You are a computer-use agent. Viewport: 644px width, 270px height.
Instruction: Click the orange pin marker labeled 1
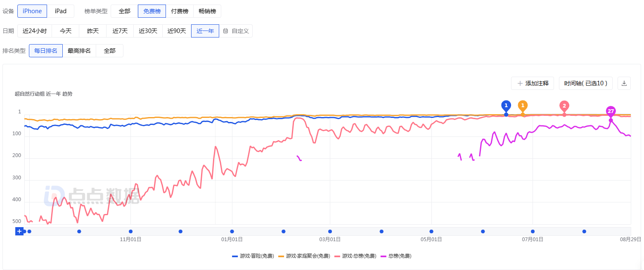coord(523,106)
